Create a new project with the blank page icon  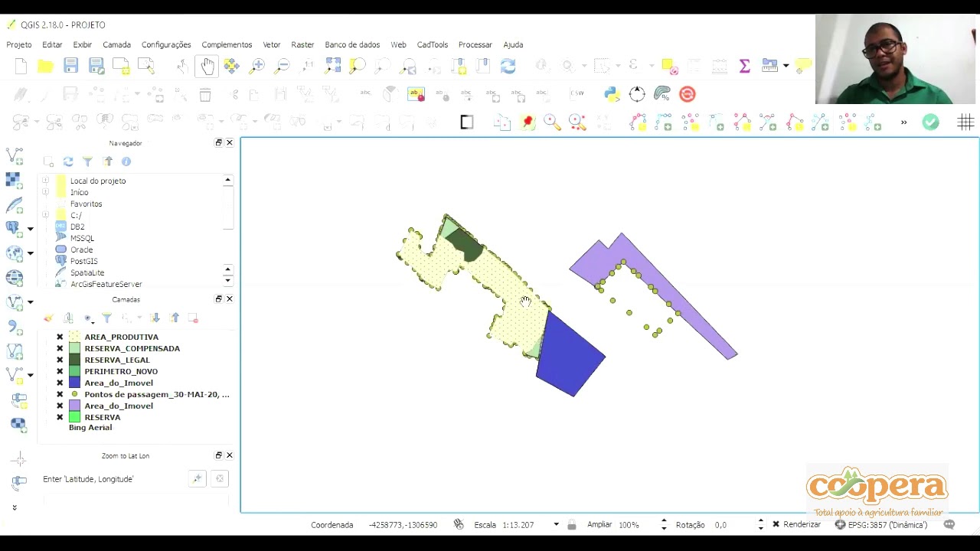(x=21, y=67)
